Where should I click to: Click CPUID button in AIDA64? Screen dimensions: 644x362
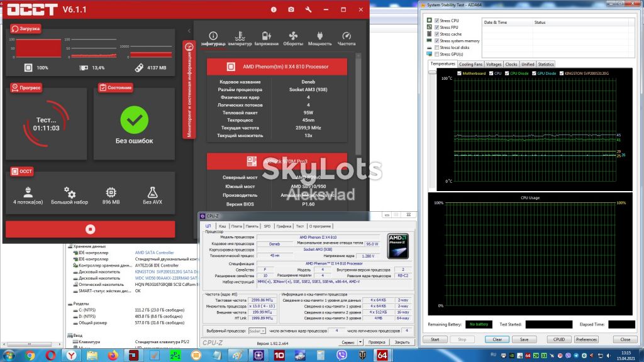(559, 339)
